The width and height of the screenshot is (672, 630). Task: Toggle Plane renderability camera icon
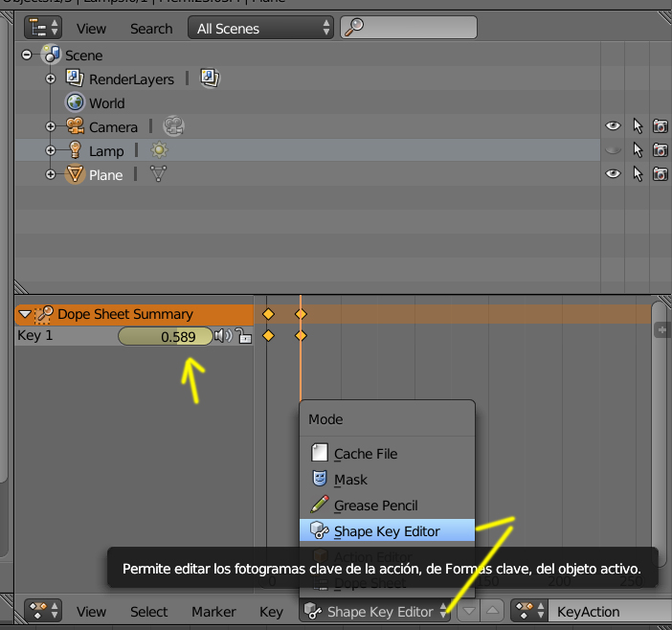661,174
